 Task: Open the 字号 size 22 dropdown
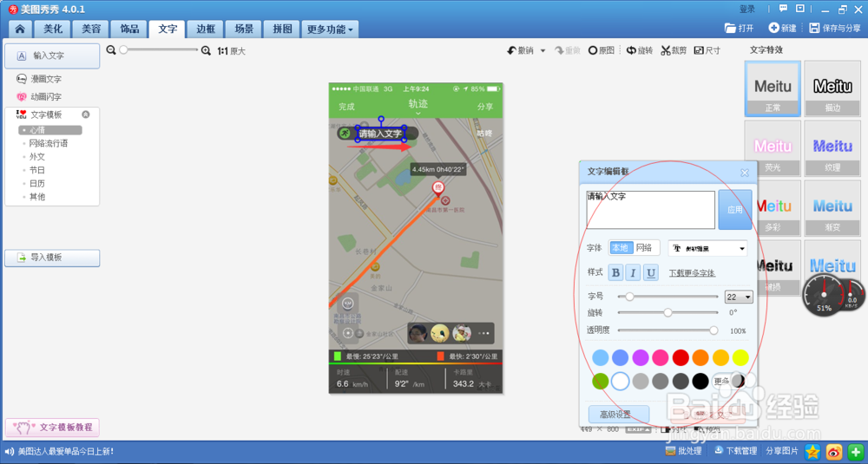click(739, 297)
